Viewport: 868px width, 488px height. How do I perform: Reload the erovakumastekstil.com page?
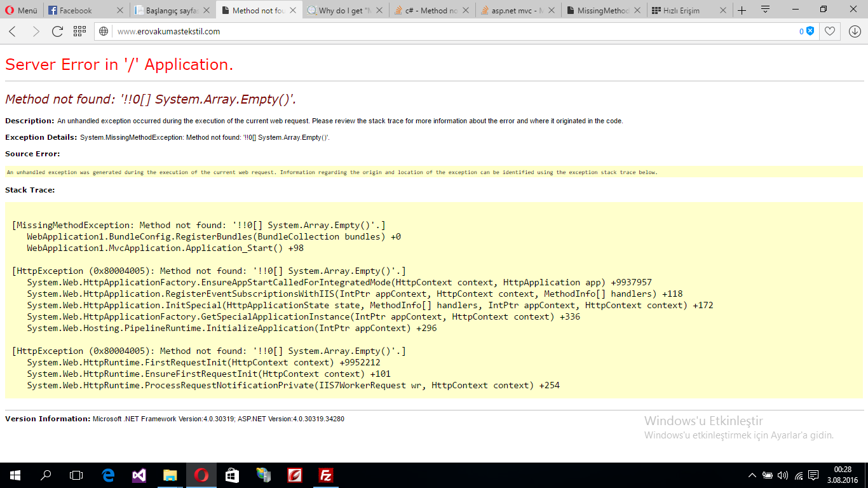coord(57,31)
